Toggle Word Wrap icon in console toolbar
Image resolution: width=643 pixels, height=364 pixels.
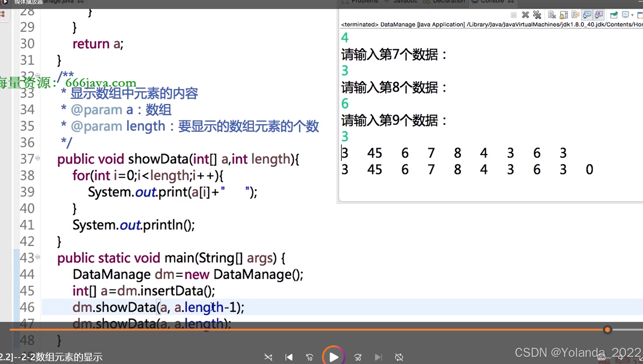pyautogui.click(x=575, y=15)
